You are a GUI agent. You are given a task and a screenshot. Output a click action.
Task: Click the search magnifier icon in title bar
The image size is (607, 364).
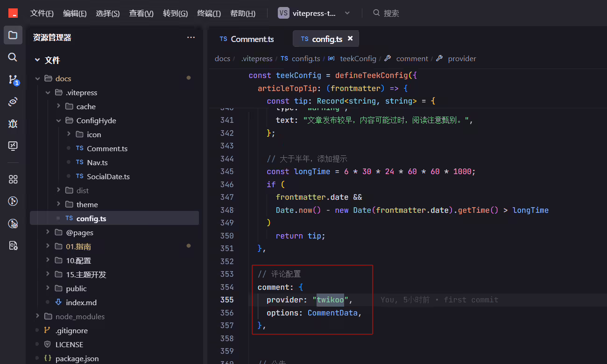coord(376,13)
